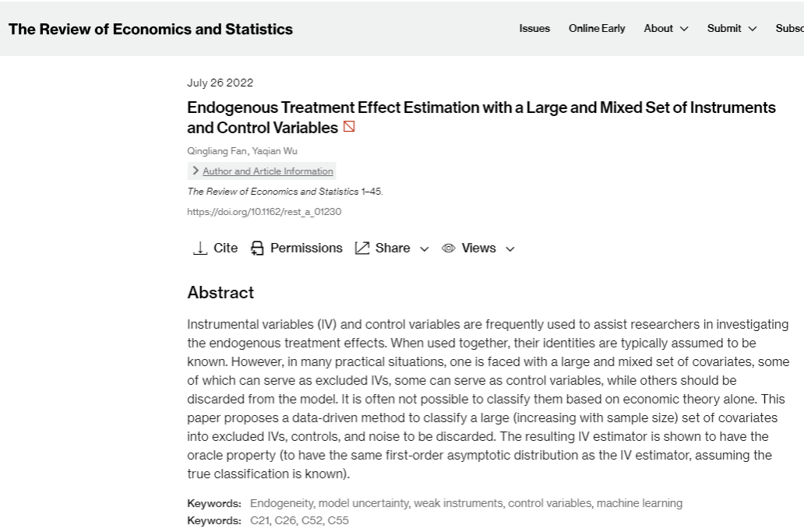The image size is (804, 532).
Task: Expand the Views dropdown chevron
Action: point(510,249)
